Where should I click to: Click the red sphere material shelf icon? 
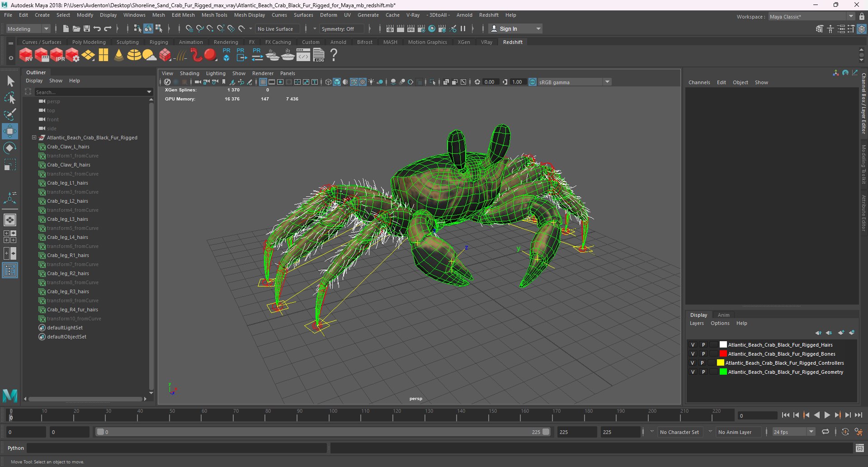pos(210,55)
